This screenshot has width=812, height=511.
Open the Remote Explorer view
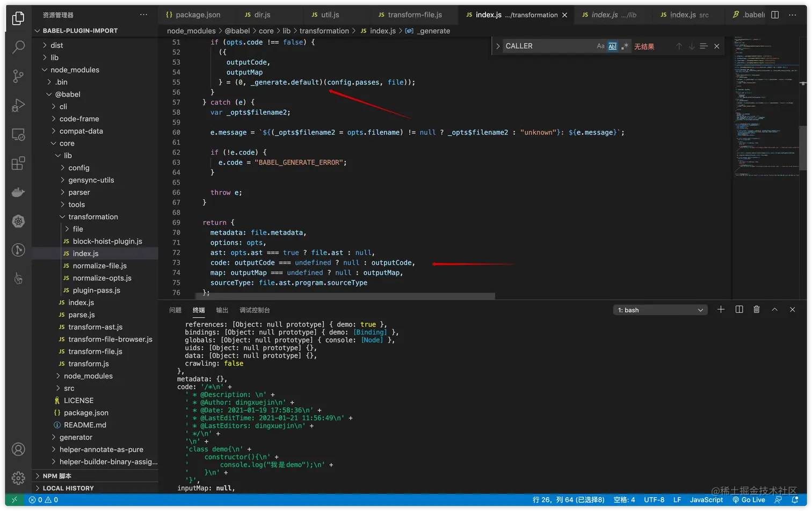[18, 134]
